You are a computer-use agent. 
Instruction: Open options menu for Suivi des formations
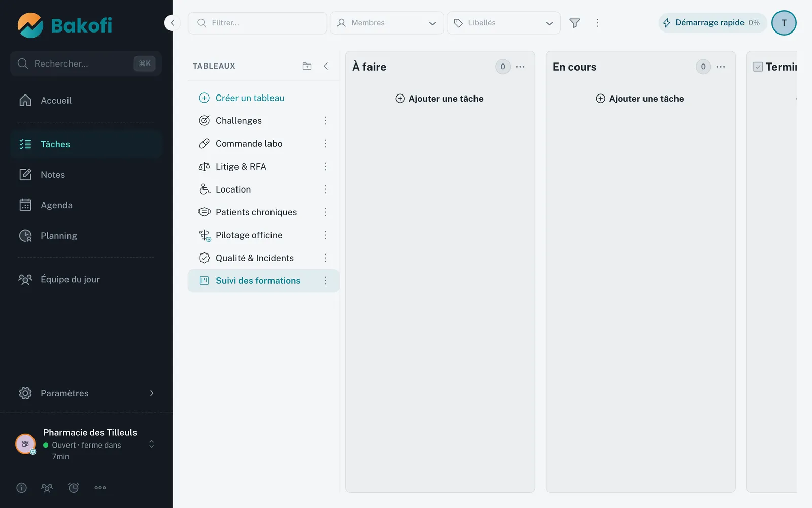pyautogui.click(x=325, y=281)
